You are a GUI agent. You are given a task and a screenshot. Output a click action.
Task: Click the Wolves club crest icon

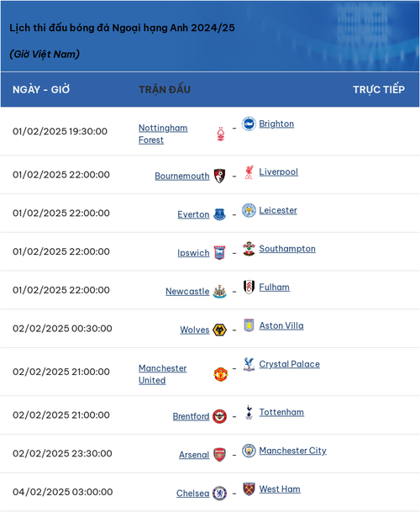219,330
